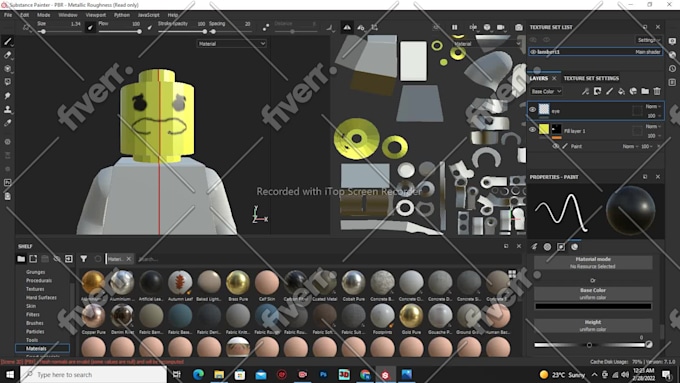Click the smart material icon in Layers

tap(633, 91)
